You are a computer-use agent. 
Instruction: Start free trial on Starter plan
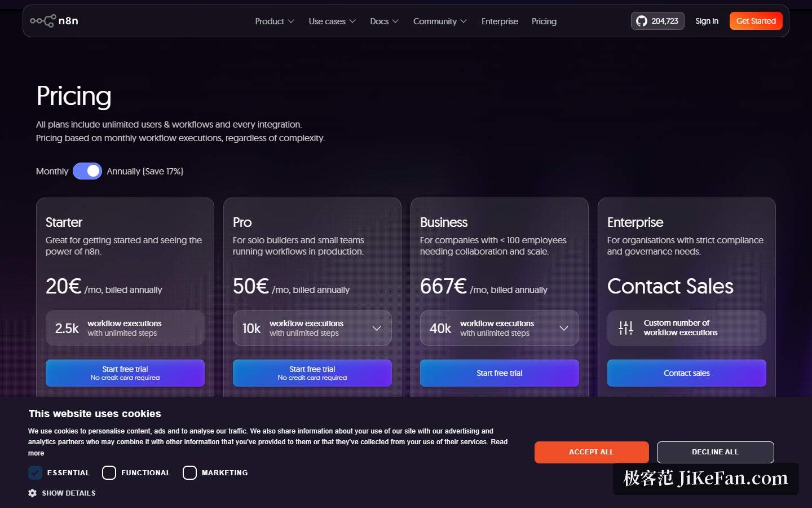(125, 373)
